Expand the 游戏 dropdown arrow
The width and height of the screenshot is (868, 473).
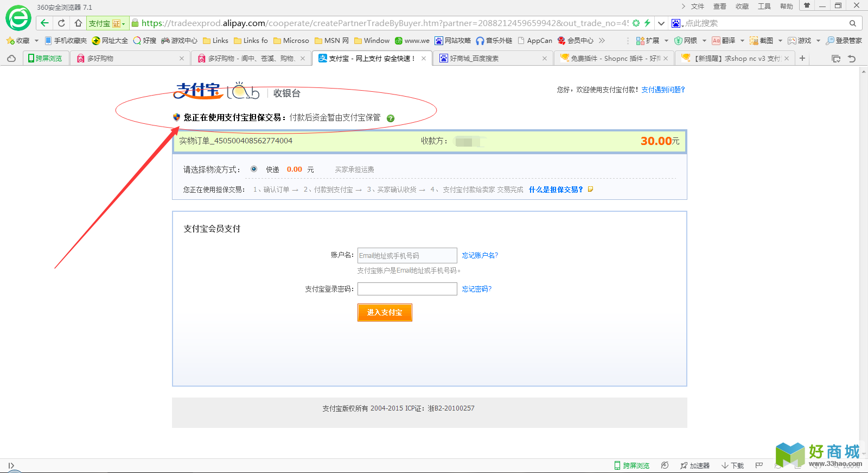tap(818, 41)
